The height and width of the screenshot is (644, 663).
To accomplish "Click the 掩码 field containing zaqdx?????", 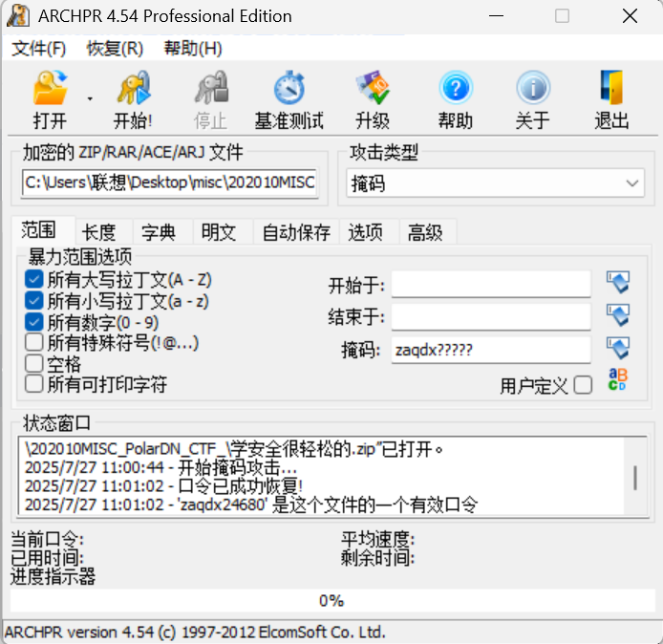I will click(x=491, y=350).
